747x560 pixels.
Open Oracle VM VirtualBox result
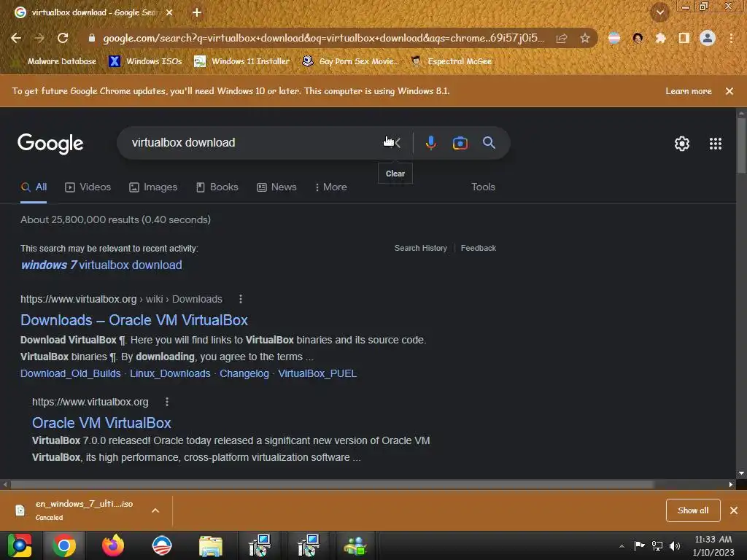[101, 423]
